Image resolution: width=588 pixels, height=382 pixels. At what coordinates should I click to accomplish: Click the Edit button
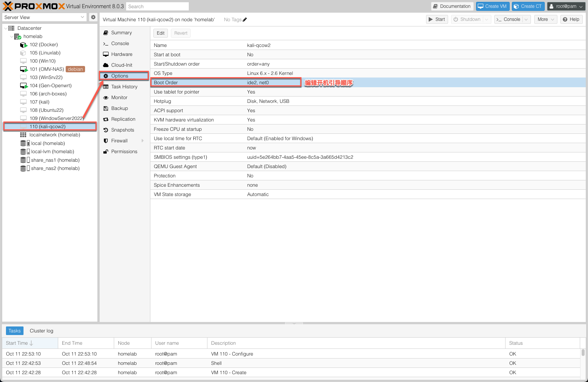[x=160, y=33]
